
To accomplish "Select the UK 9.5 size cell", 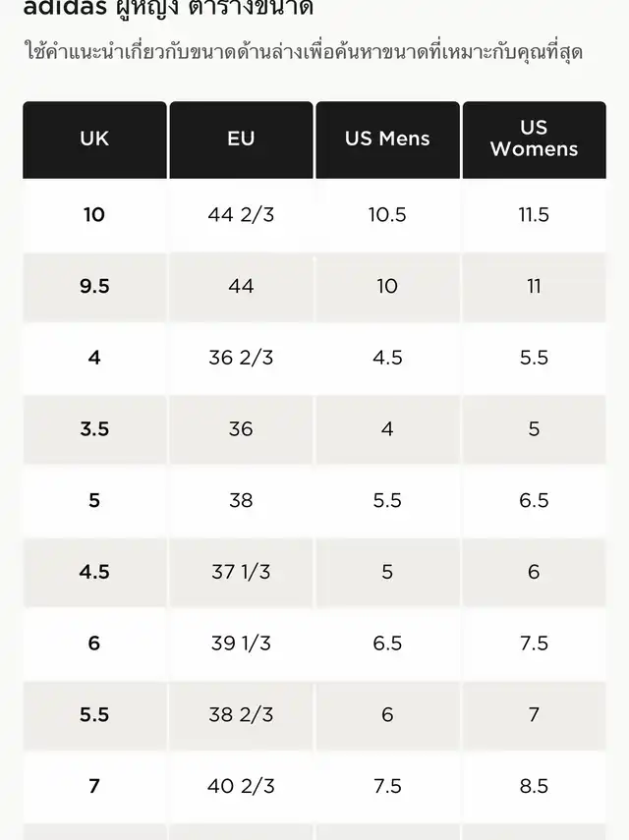I will click(94, 286).
